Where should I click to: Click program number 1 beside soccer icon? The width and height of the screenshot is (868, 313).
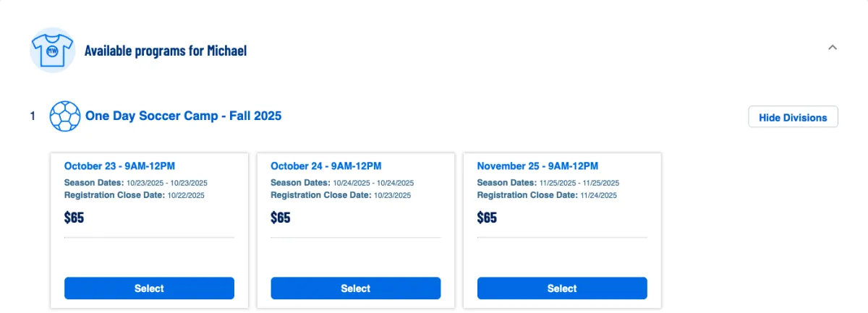tap(33, 116)
